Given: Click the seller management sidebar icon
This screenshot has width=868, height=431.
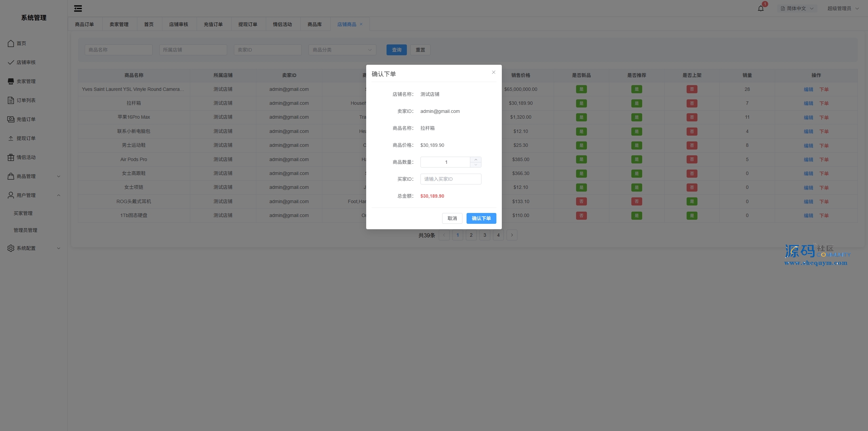Looking at the screenshot, I should 11,81.
